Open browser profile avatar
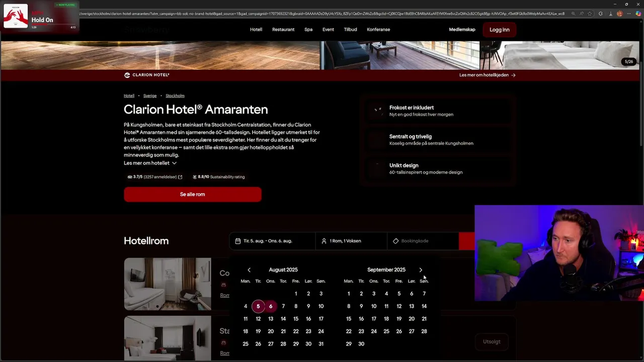644x362 pixels. click(x=619, y=14)
